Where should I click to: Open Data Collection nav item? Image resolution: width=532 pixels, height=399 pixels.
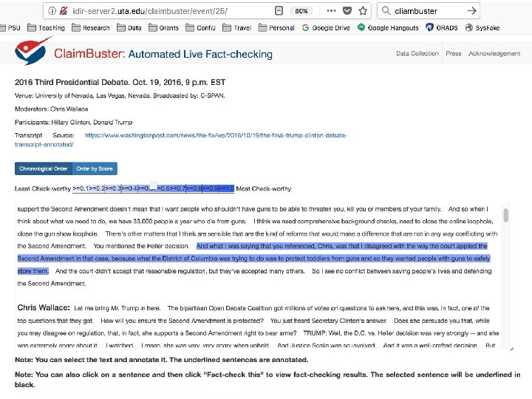(417, 53)
